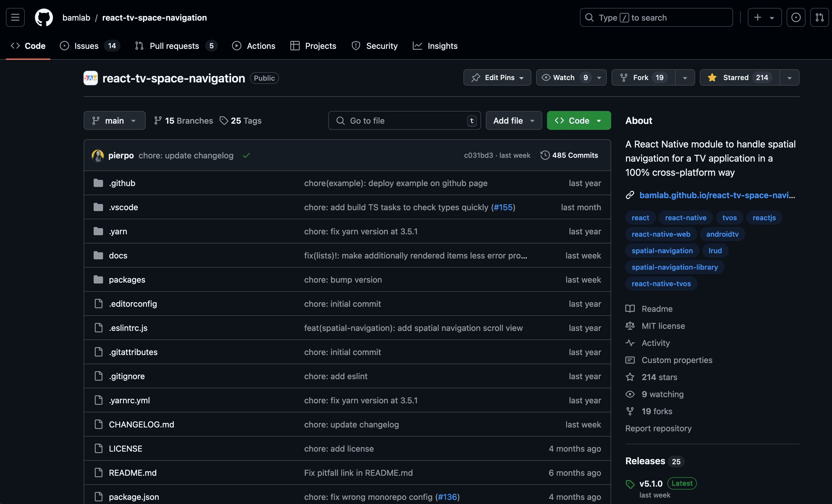Click Report repository link
Screen dimensions: 832x504
658,428
